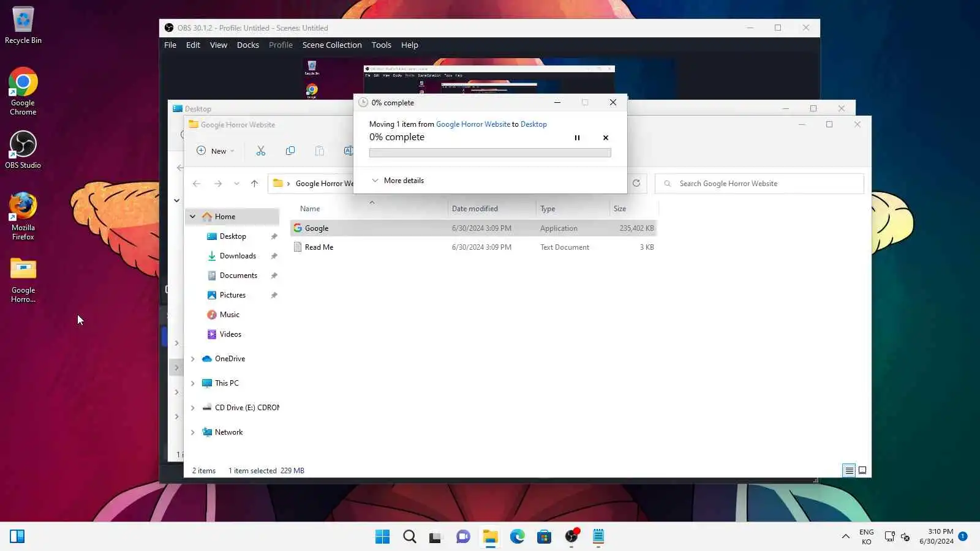The width and height of the screenshot is (980, 551).
Task: Refresh the Google Horror Website folder
Action: click(636, 183)
